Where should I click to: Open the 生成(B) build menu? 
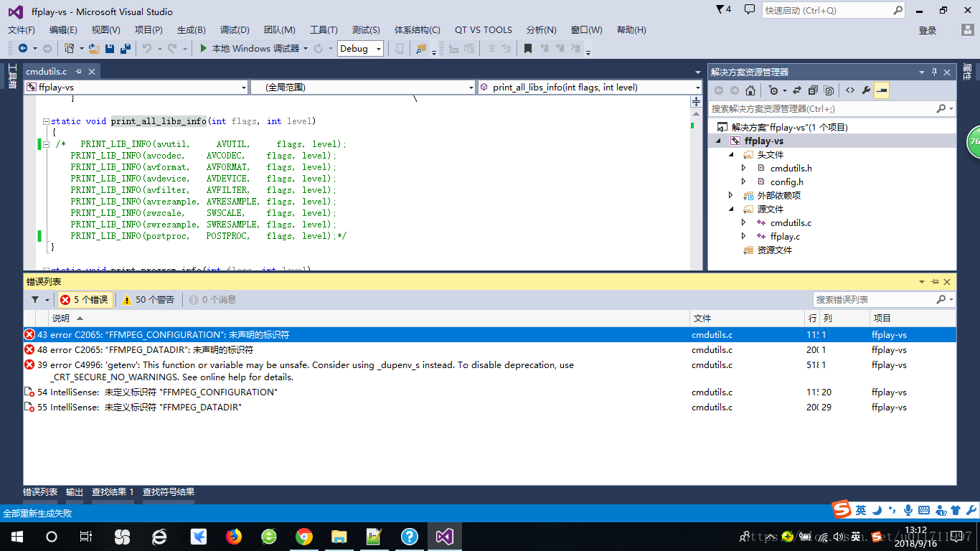pyautogui.click(x=192, y=29)
